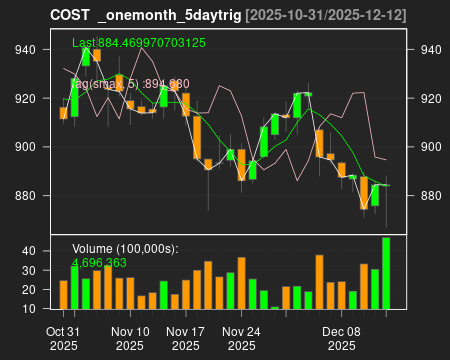Viewport: 450px width, 360px height.
Task: Click the 40 label on volume axis
Action: tap(29, 251)
